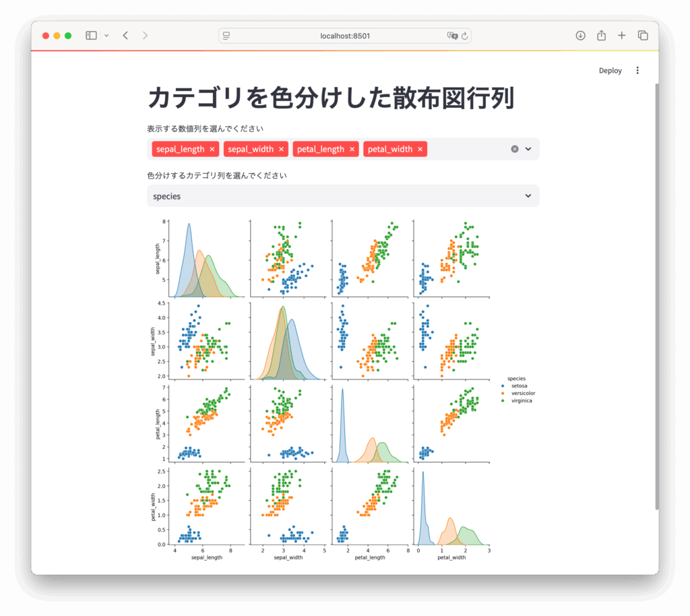
Task: Remove the sepal_length tag
Action: [x=212, y=150]
